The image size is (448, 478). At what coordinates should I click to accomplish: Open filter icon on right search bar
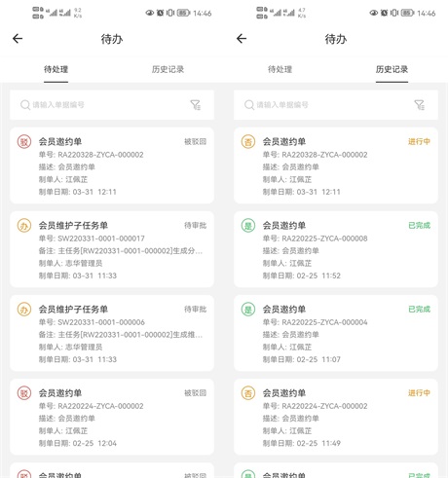[420, 105]
